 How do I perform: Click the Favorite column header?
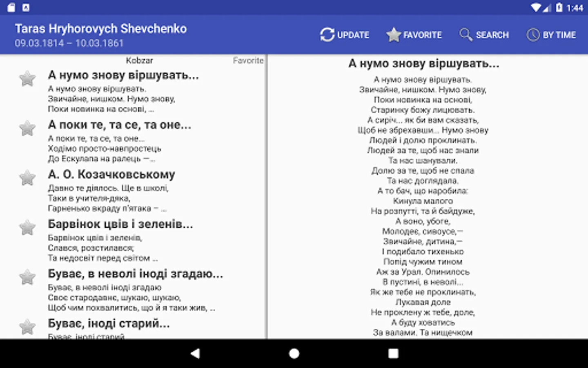click(248, 61)
